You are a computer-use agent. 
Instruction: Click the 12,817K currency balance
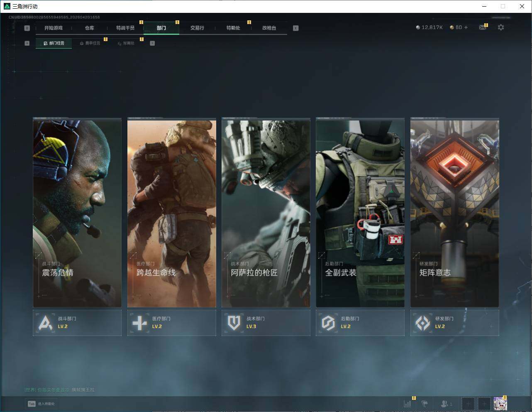point(429,27)
